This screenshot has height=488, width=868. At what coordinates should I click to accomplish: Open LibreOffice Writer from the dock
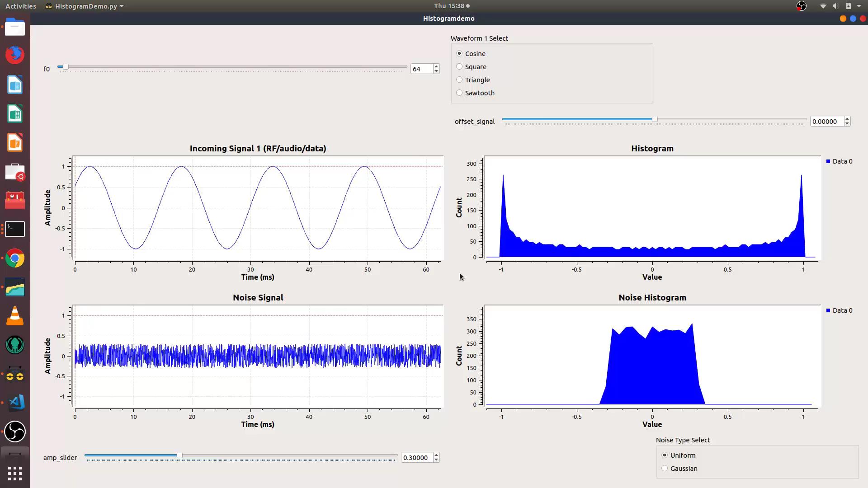[x=15, y=84]
